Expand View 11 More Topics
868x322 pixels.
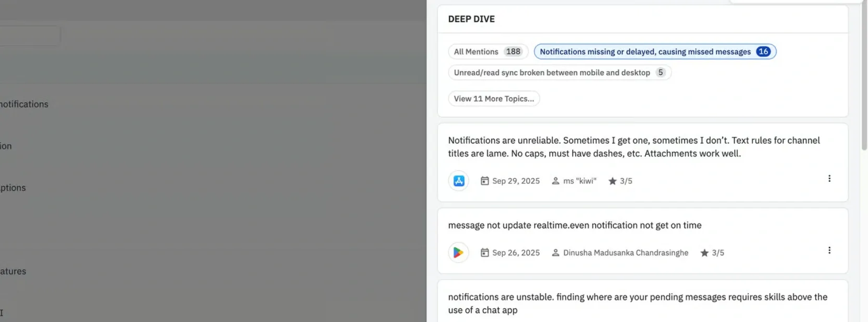[x=494, y=99]
